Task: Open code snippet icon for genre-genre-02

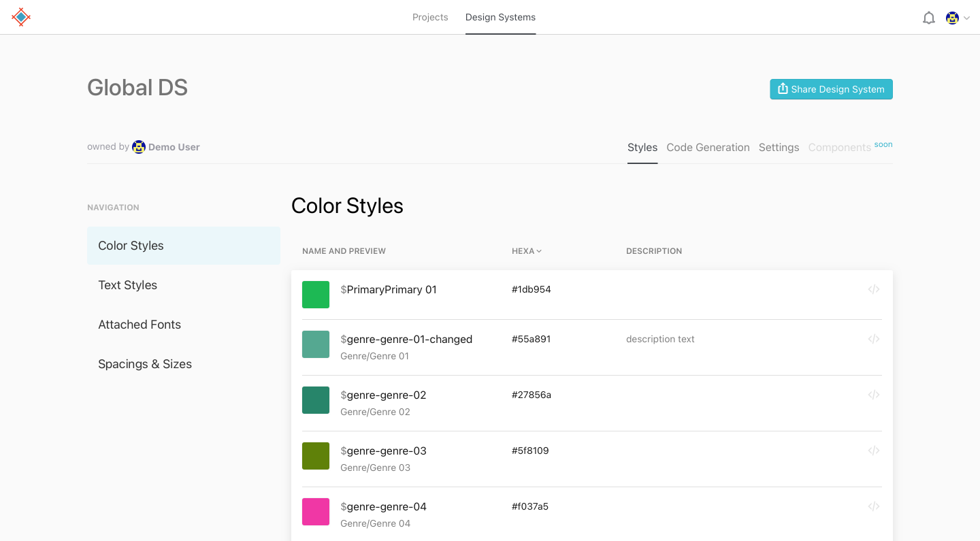Action: pos(874,395)
